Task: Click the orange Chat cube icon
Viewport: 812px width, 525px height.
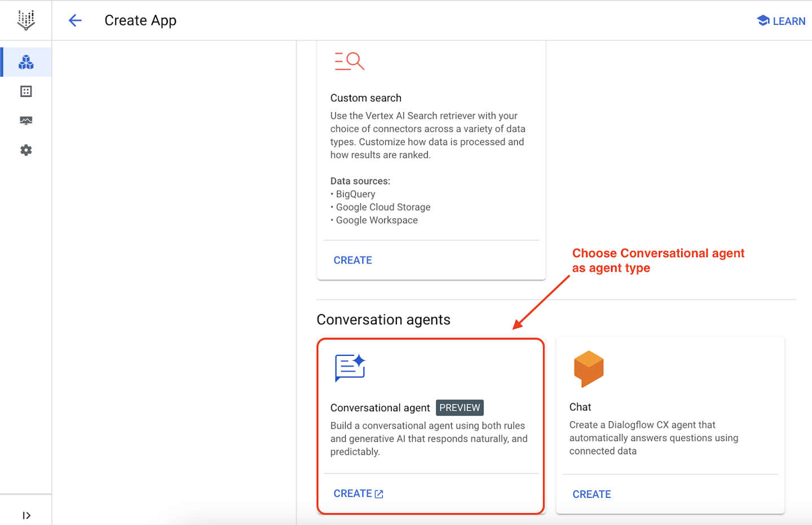Action: click(x=588, y=369)
